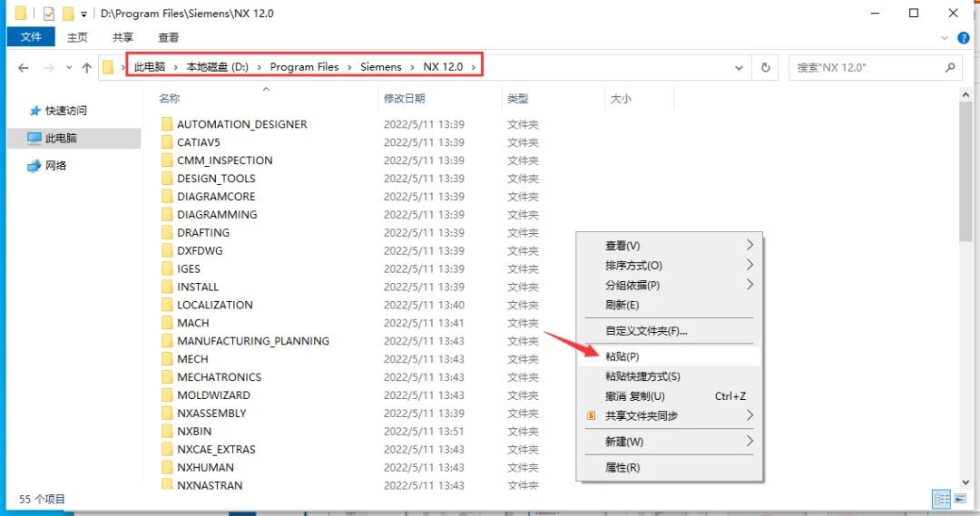Go up one folder level arrow
The image size is (980, 516).
click(x=87, y=67)
